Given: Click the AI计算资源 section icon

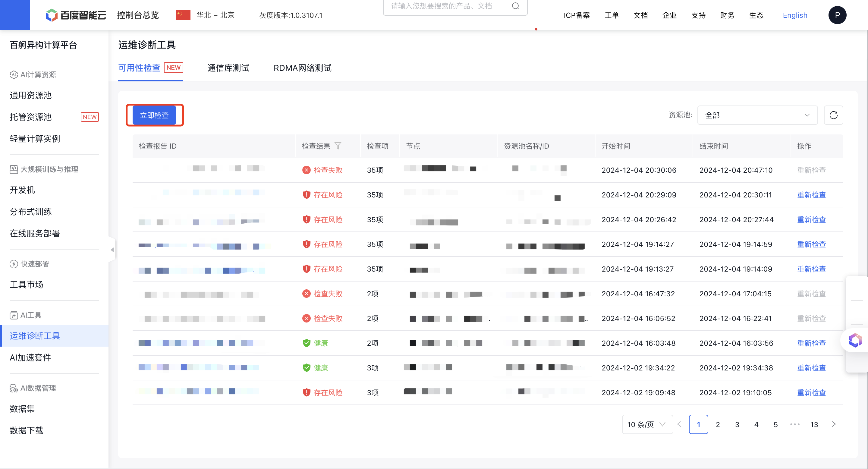Looking at the screenshot, I should click(14, 75).
